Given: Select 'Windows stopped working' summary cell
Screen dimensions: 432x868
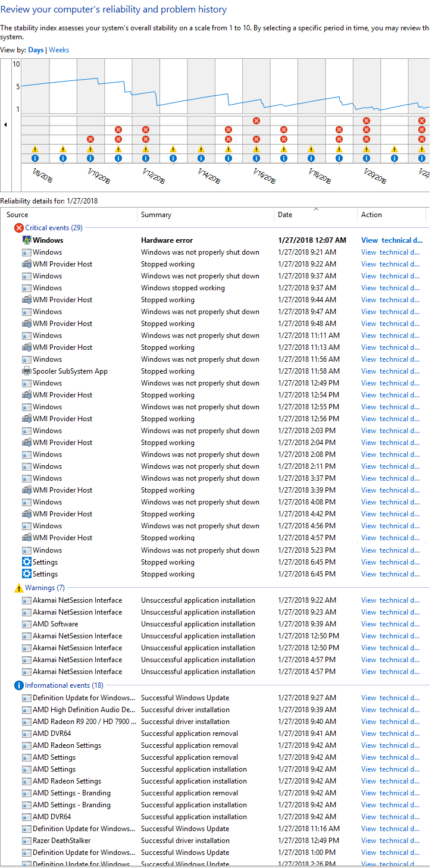Looking at the screenshot, I should pos(183,288).
